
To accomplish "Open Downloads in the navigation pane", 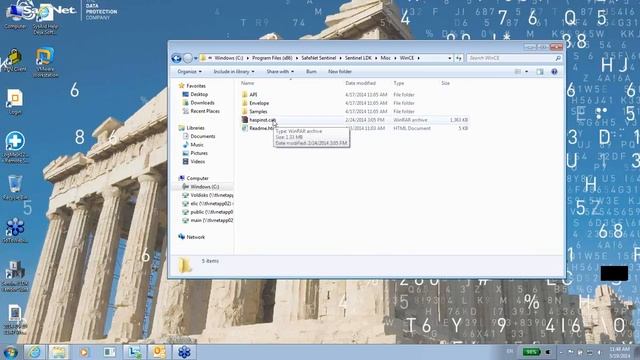I will [202, 103].
